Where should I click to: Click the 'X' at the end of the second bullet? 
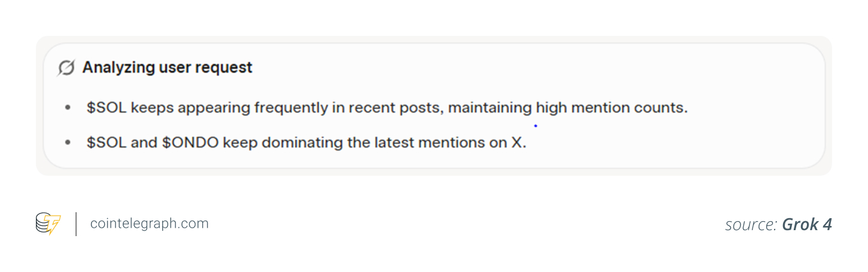pyautogui.click(x=518, y=143)
